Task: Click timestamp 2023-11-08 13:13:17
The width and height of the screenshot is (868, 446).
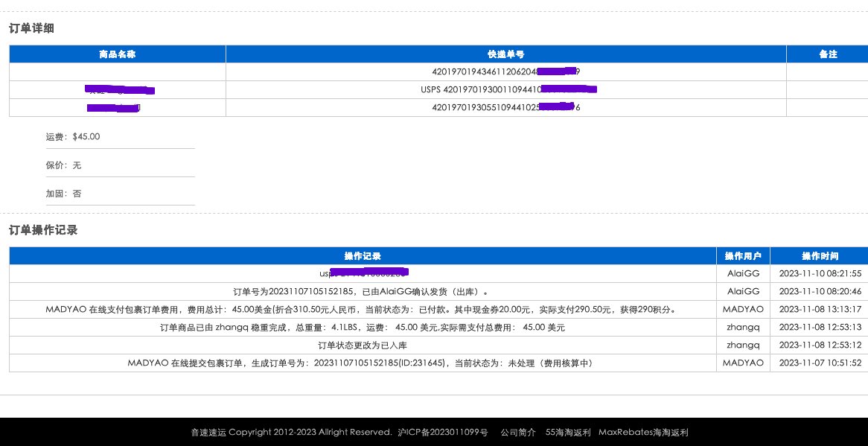Action: [820, 309]
